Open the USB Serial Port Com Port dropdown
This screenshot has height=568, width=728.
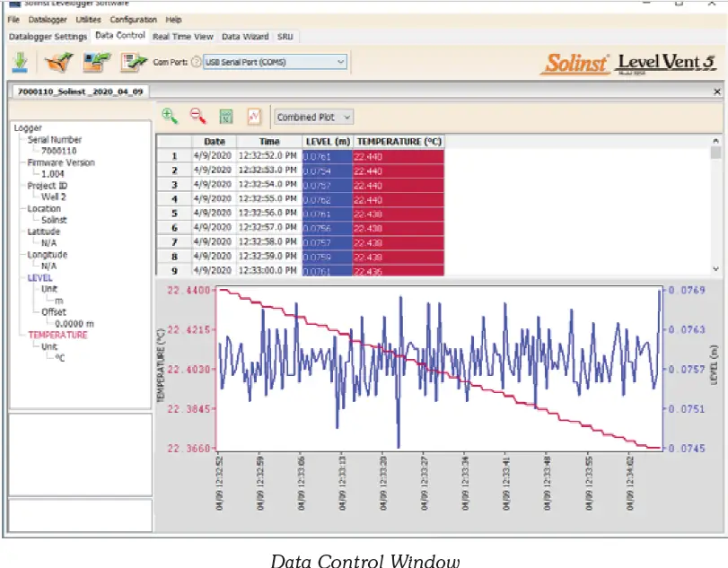pos(340,61)
